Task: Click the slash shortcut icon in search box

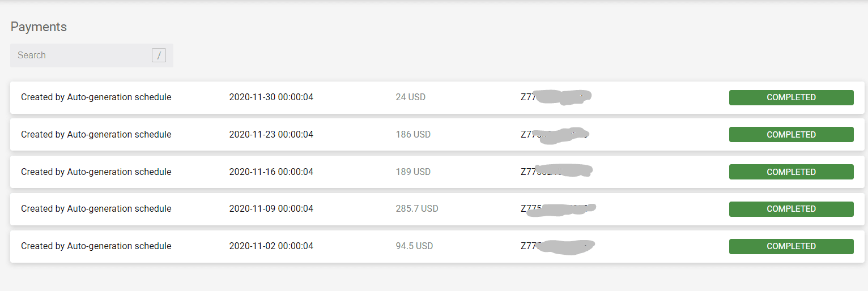Action: (x=159, y=55)
